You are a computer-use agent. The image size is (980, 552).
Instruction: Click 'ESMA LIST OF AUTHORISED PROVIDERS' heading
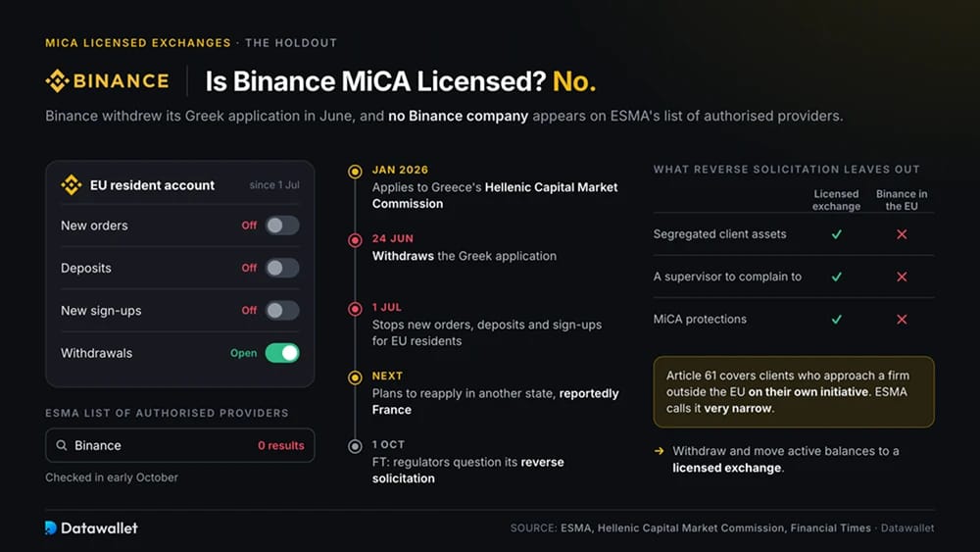pyautogui.click(x=167, y=413)
